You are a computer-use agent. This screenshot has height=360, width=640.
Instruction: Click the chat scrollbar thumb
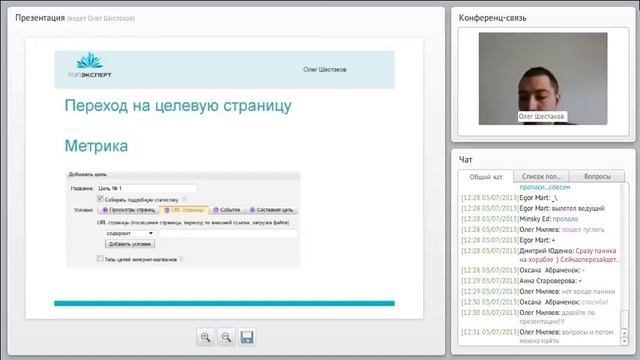624,319
